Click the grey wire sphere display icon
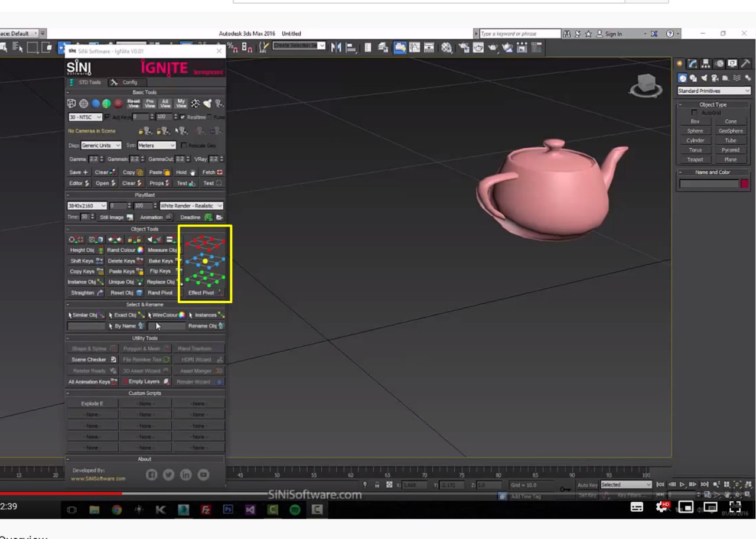Image resolution: width=756 pixels, height=539 pixels. pyautogui.click(x=84, y=103)
